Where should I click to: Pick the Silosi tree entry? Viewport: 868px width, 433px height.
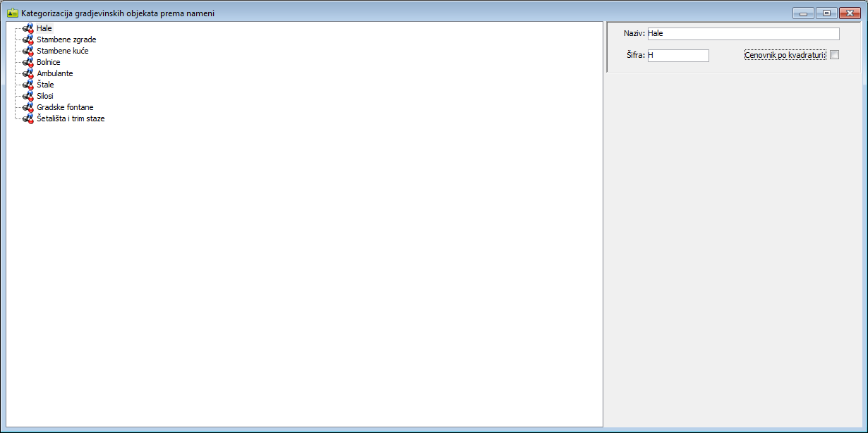pyautogui.click(x=45, y=96)
